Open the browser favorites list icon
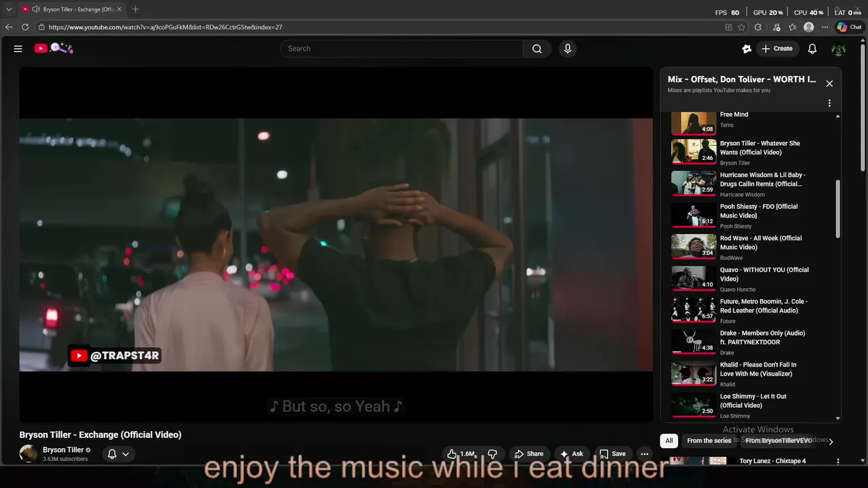This screenshot has height=488, width=868. (793, 27)
